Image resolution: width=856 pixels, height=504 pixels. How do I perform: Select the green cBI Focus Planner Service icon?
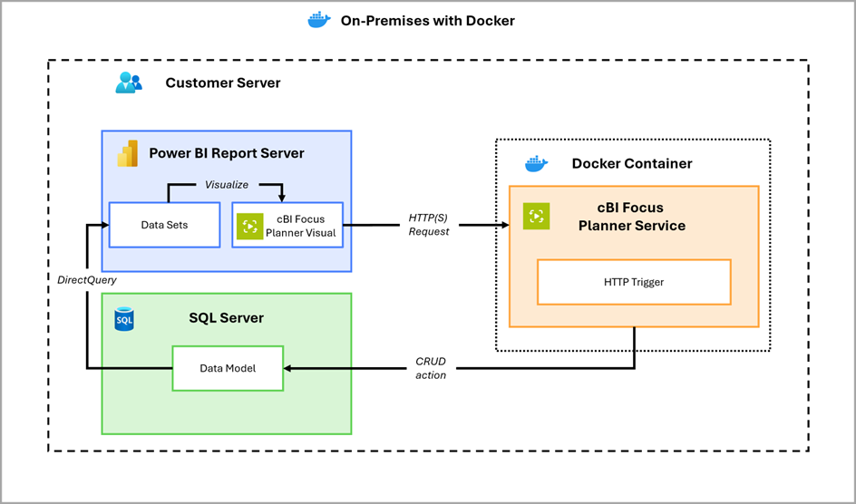[x=537, y=216]
